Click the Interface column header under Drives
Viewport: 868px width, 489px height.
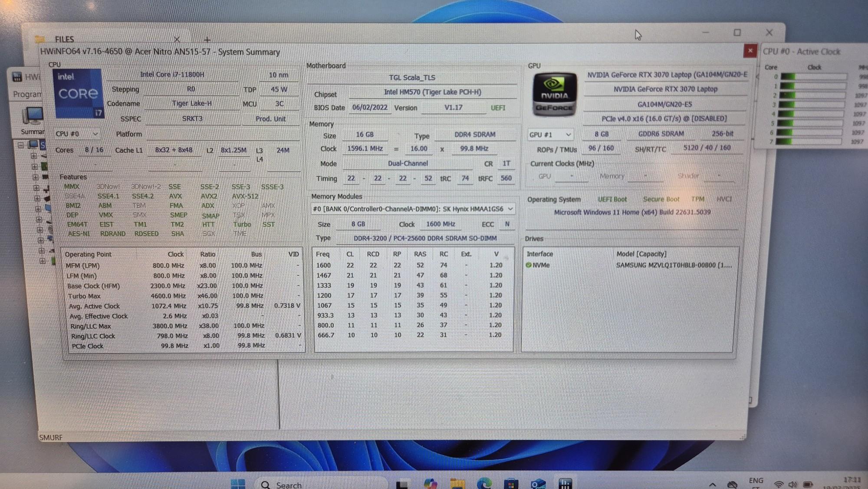click(x=540, y=254)
